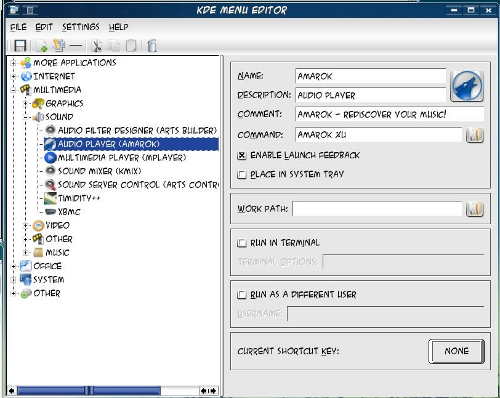This screenshot has width=500, height=398.
Task: Enable the Run in Terminal checkbox
Action: click(242, 243)
